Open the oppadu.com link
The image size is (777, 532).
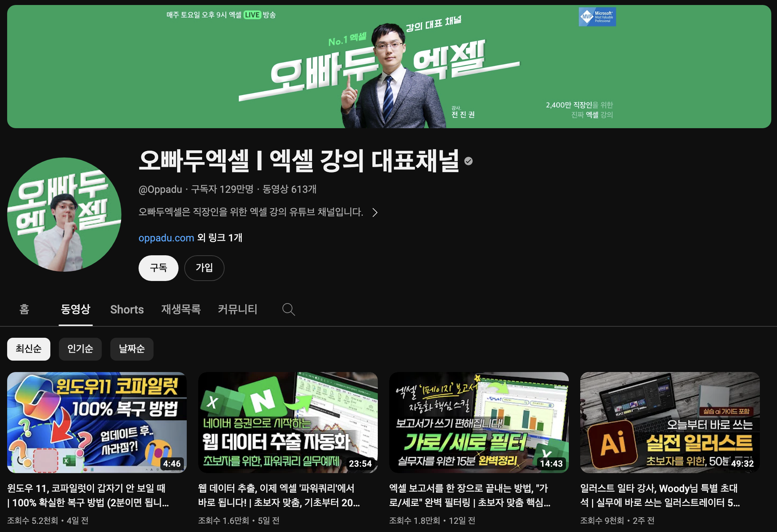click(166, 238)
